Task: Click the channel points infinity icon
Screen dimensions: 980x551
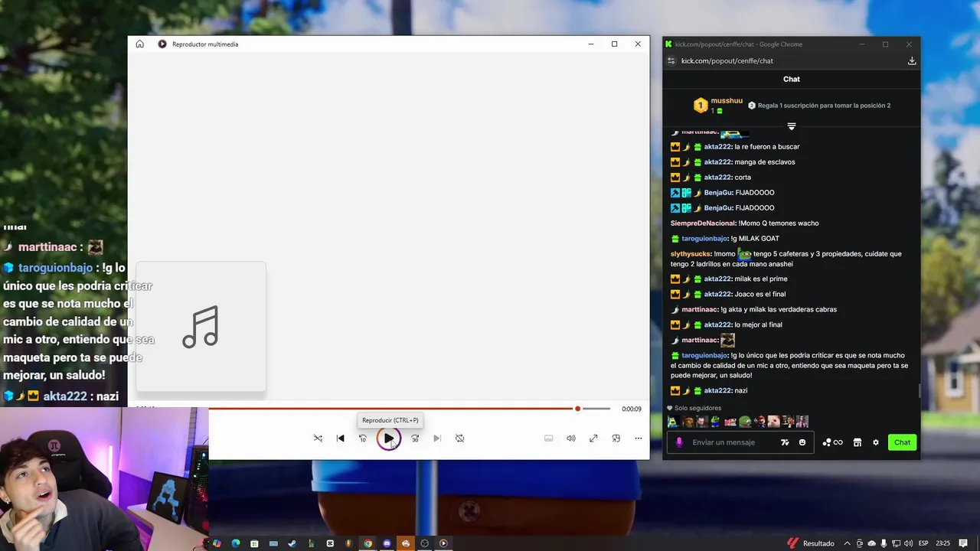Action: pyautogui.click(x=833, y=442)
